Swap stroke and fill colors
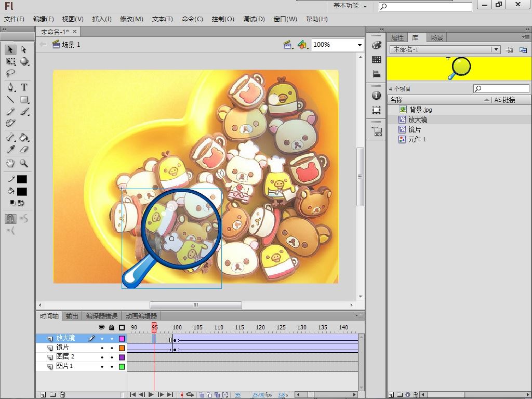532x399 pixels. [x=21, y=203]
